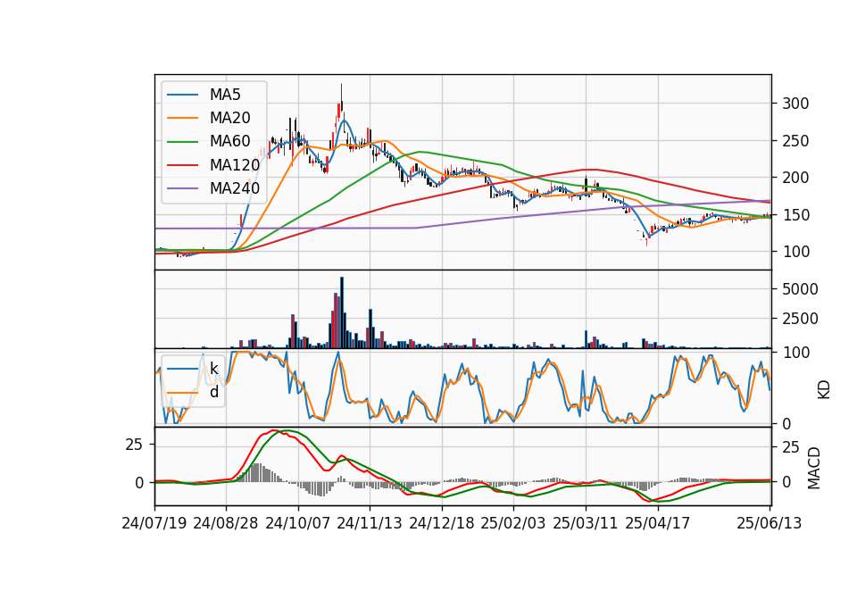The width and height of the screenshot is (857, 616).
Task: Click the MA5 legend label
Action: (225, 95)
